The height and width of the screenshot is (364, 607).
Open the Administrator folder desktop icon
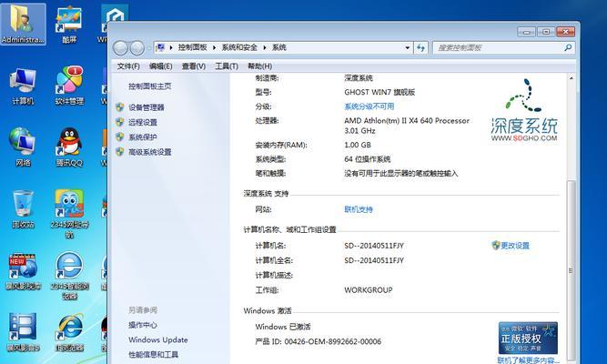23,25
